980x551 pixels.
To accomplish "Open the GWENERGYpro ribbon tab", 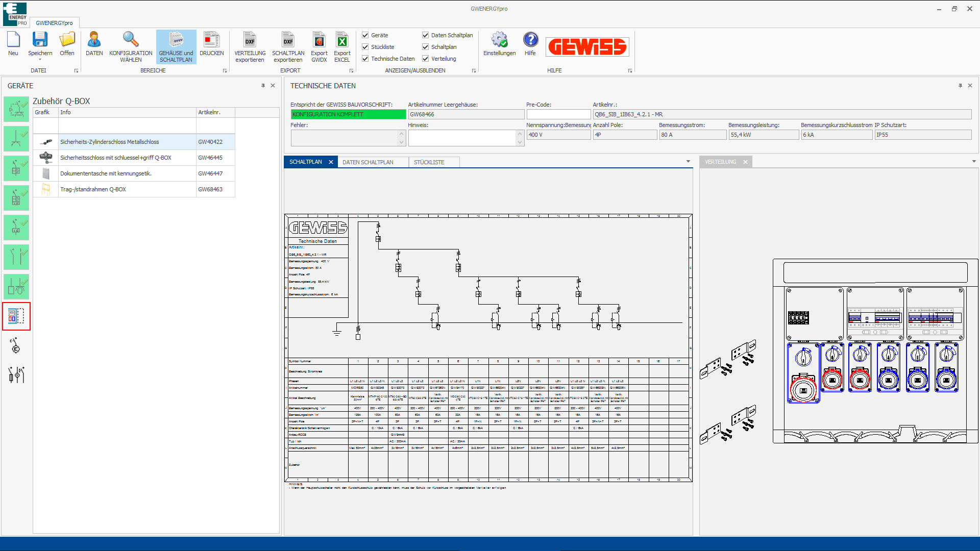I will tap(54, 23).
